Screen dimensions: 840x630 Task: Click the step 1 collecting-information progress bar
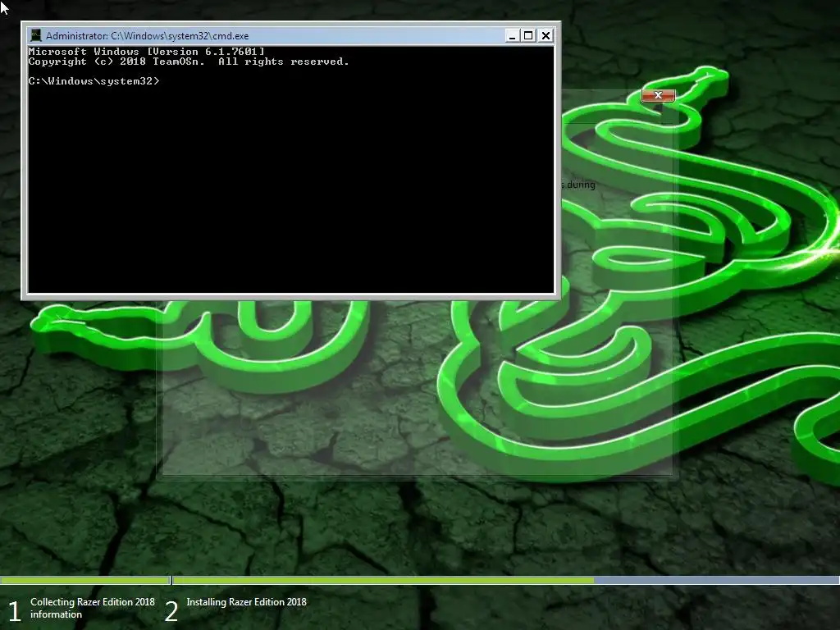pyautogui.click(x=85, y=580)
